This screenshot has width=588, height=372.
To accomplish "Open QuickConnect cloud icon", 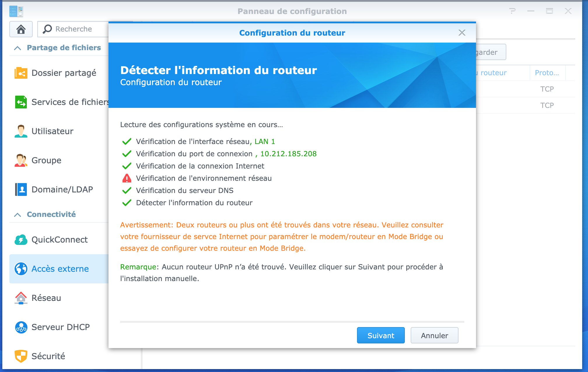I will tap(21, 240).
